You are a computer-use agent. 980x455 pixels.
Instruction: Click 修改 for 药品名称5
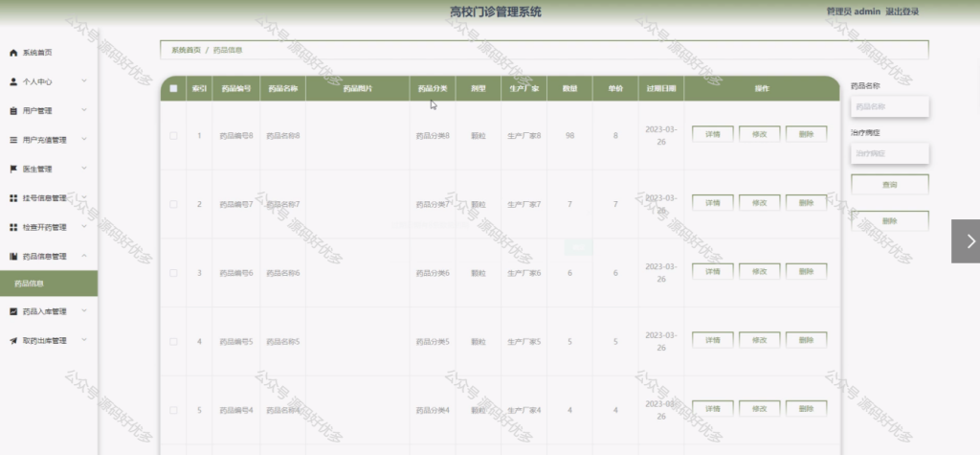tap(759, 340)
